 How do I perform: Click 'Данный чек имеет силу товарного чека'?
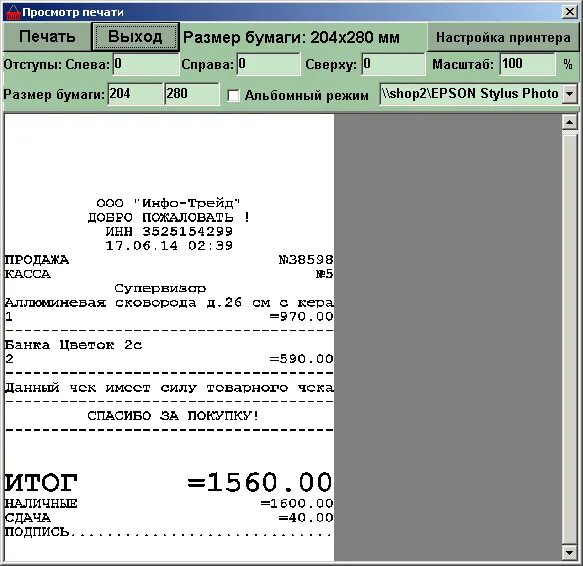169,387
